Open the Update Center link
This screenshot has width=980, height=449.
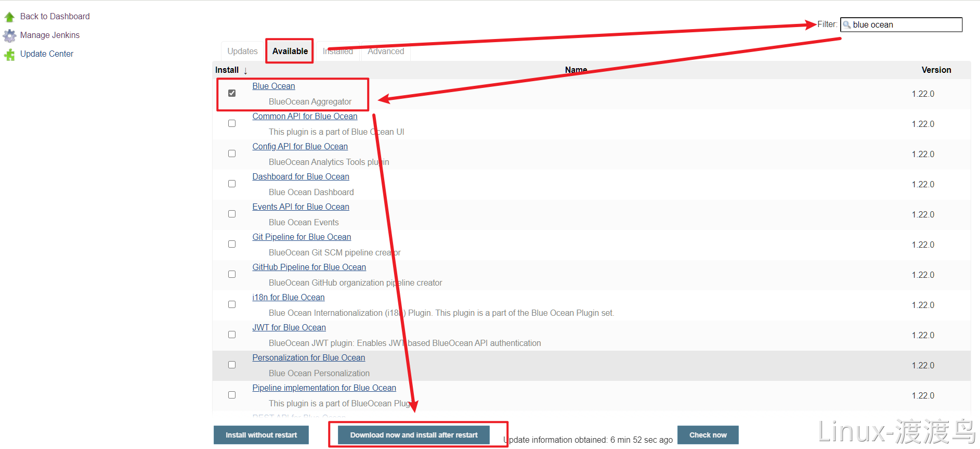(x=47, y=54)
